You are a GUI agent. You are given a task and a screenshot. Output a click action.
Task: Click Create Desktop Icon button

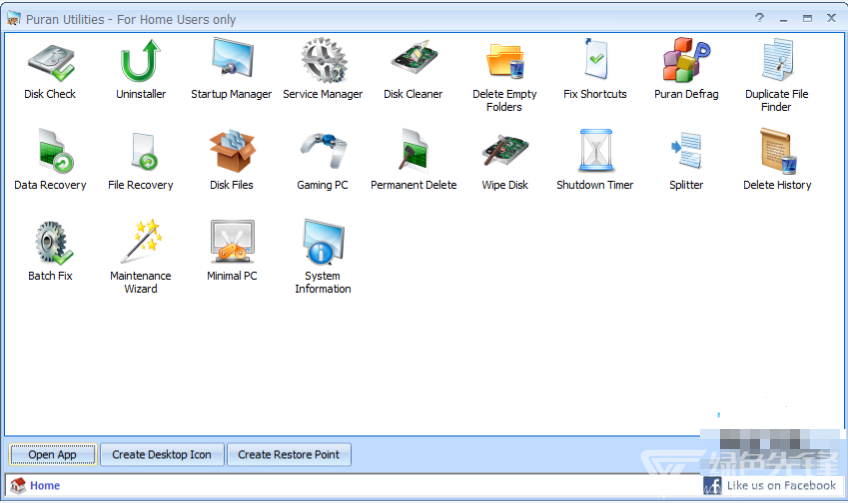(x=162, y=454)
